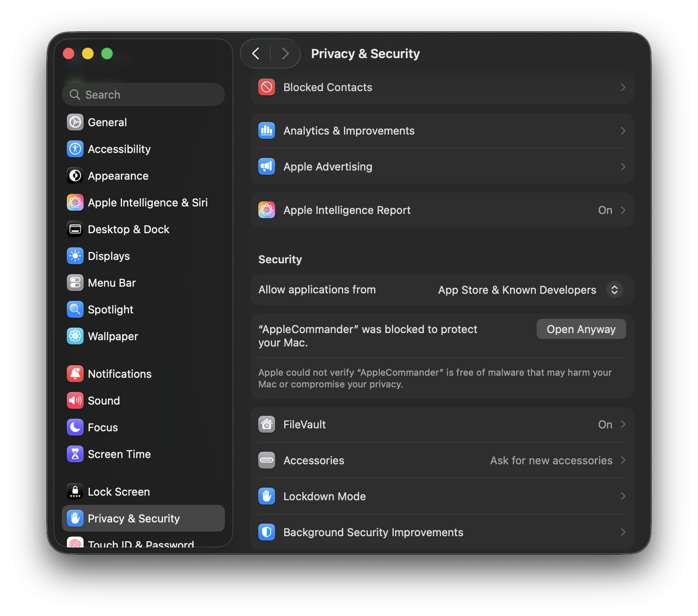Image resolution: width=698 pixels, height=616 pixels.
Task: Go back with the left arrow button
Action: pyautogui.click(x=256, y=53)
